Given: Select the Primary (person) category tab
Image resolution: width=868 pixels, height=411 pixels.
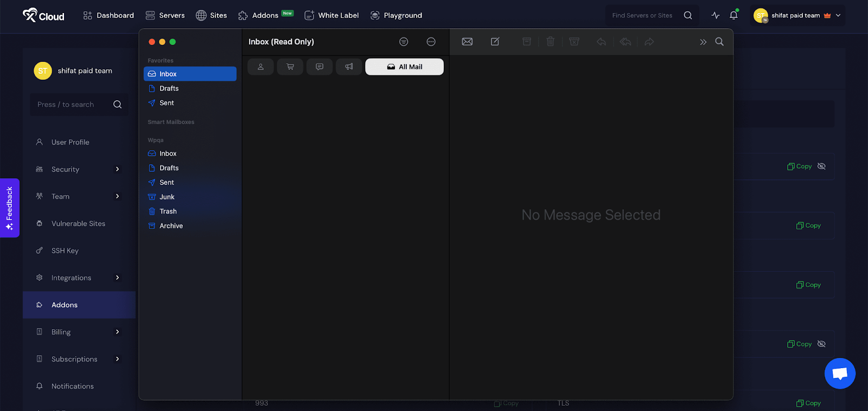Looking at the screenshot, I should coord(260,67).
